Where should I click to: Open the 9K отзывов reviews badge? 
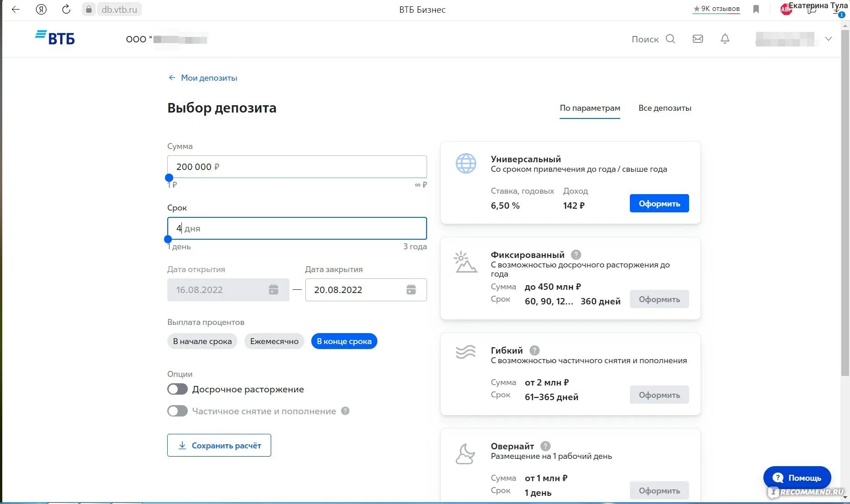(716, 9)
